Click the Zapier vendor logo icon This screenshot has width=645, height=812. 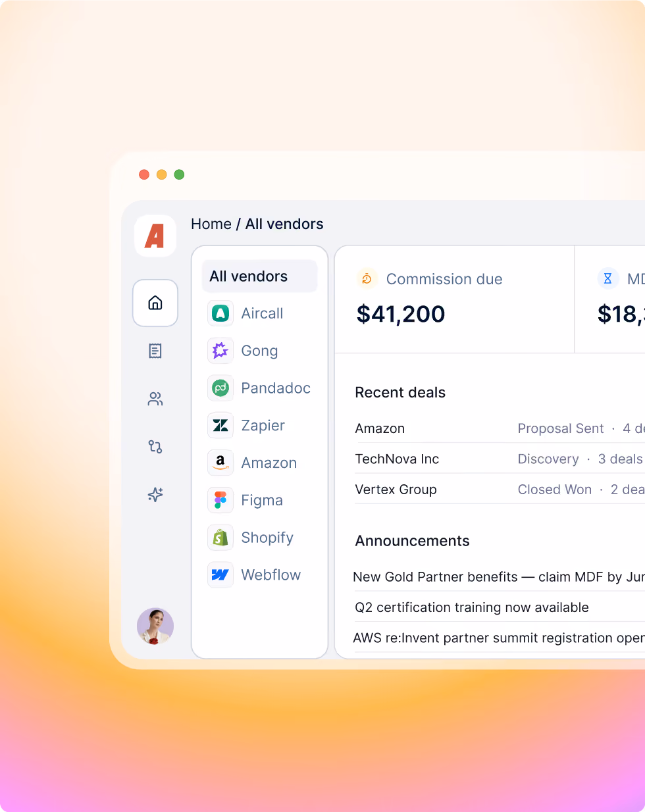pyautogui.click(x=220, y=426)
